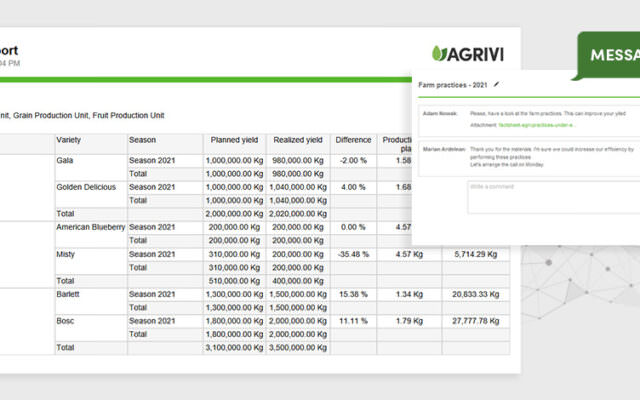Click the pencil edit icon beside Farm practices - 2021
Screen dimensions: 640x400
coord(496,84)
